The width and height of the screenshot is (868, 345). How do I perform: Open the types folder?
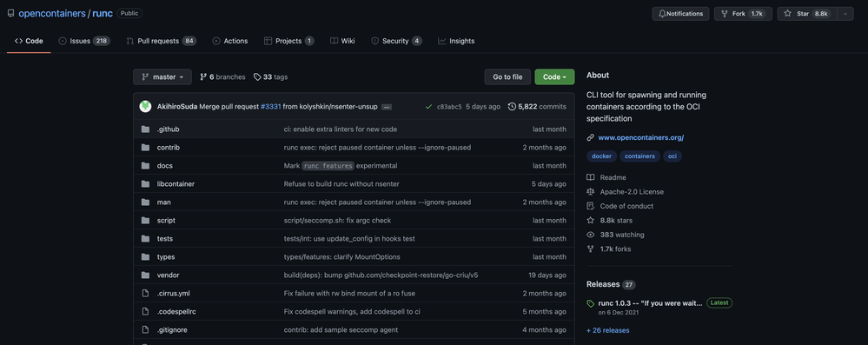tap(166, 257)
